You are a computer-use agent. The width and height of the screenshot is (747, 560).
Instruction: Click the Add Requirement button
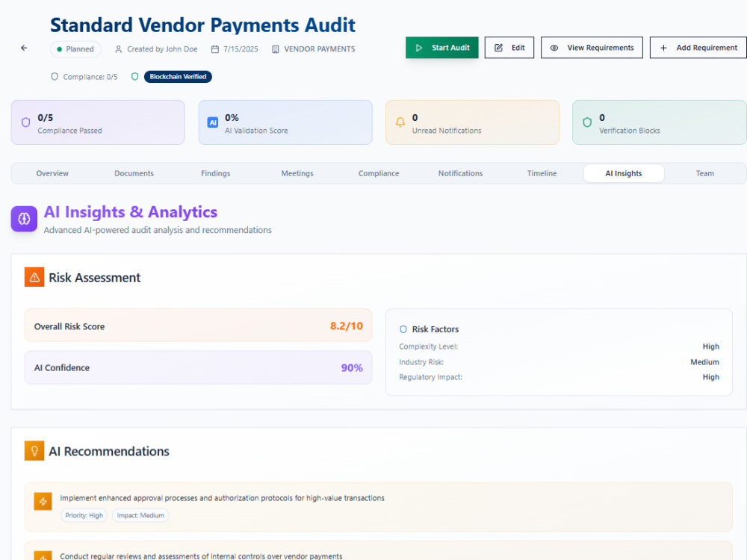tap(698, 48)
